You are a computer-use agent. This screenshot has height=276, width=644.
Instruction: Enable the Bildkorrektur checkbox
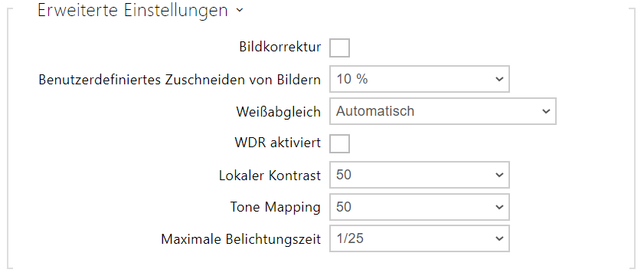coord(339,48)
